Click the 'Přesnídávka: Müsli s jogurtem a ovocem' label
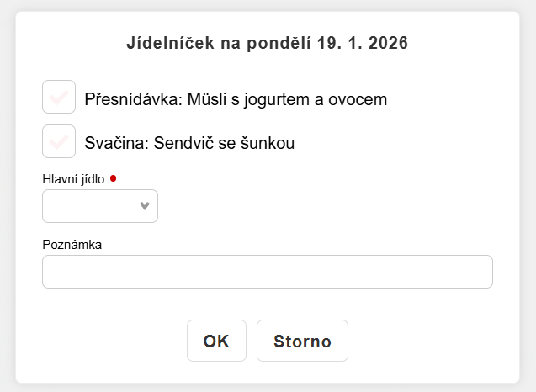The image size is (536, 392). pyautogui.click(x=236, y=99)
